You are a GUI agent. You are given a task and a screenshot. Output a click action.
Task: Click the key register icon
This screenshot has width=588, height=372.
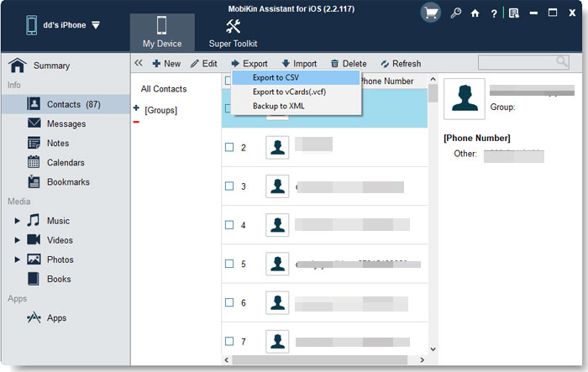tap(455, 13)
